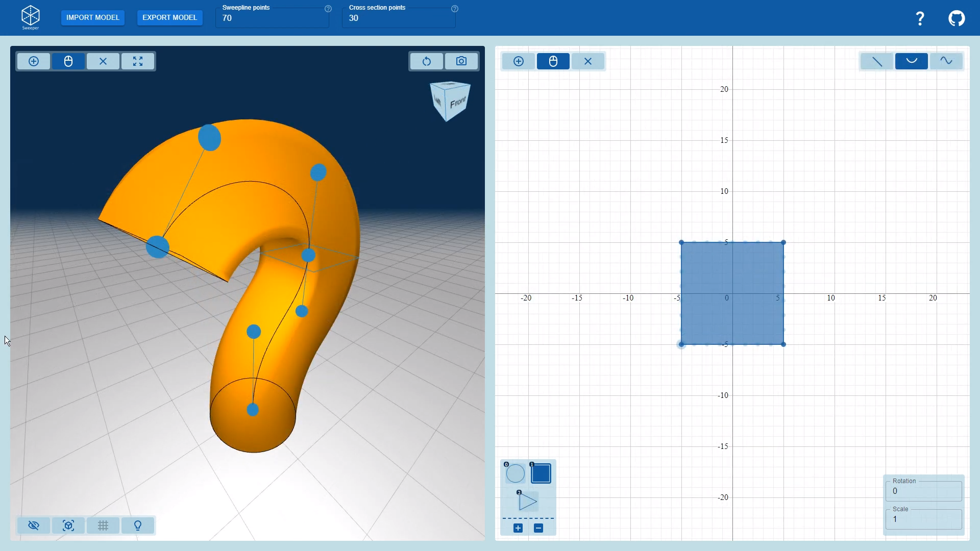Toggle control points visibility eye icon
980x551 pixels.
pos(34,525)
